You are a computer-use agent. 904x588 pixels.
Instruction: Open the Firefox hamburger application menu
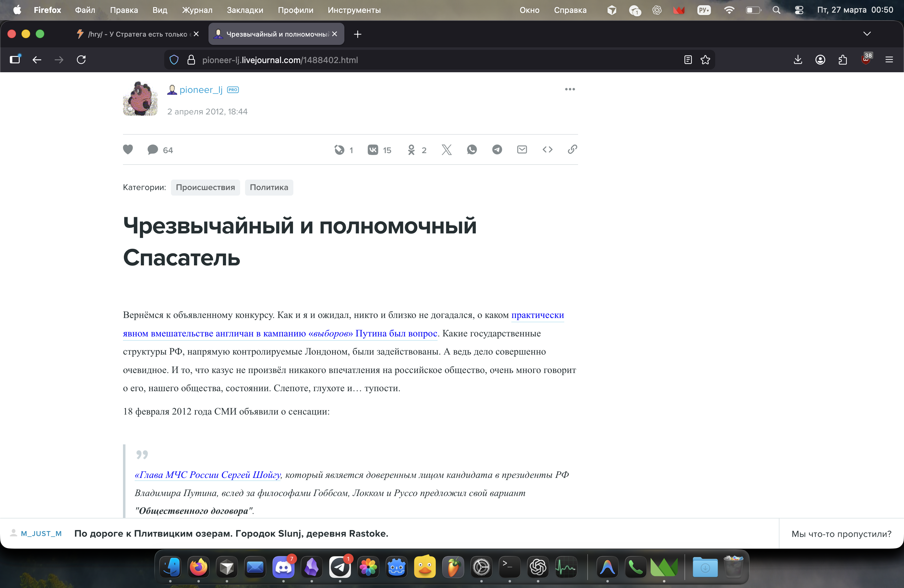coord(889,60)
